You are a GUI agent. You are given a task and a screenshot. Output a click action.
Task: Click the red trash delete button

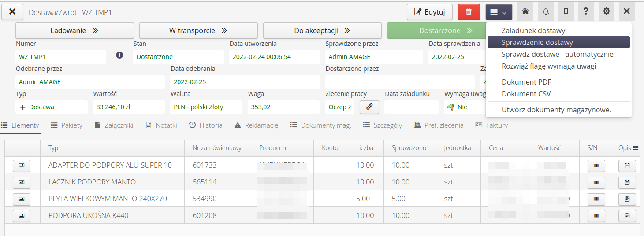[x=469, y=12]
